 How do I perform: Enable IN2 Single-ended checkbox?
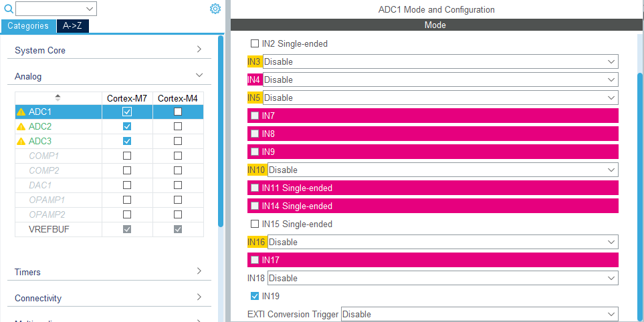tap(255, 43)
